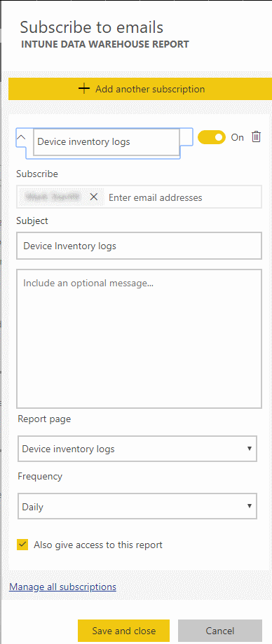The image size is (272, 644).
Task: Click Save and close button
Action: point(123,631)
